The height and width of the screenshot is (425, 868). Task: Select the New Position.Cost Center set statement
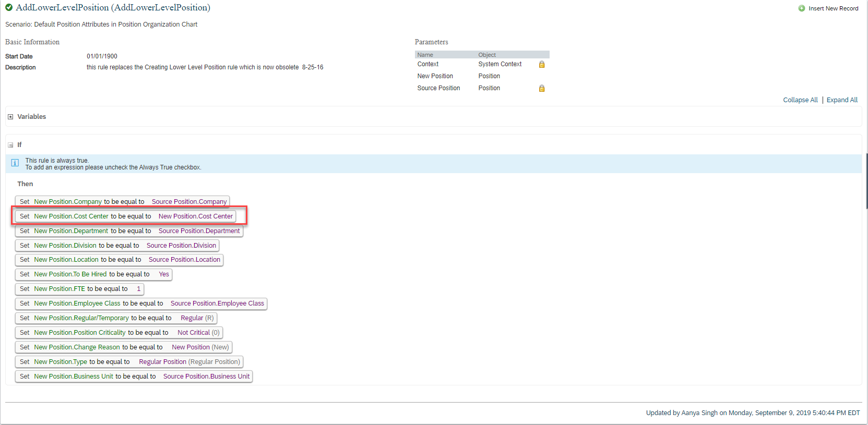click(125, 216)
